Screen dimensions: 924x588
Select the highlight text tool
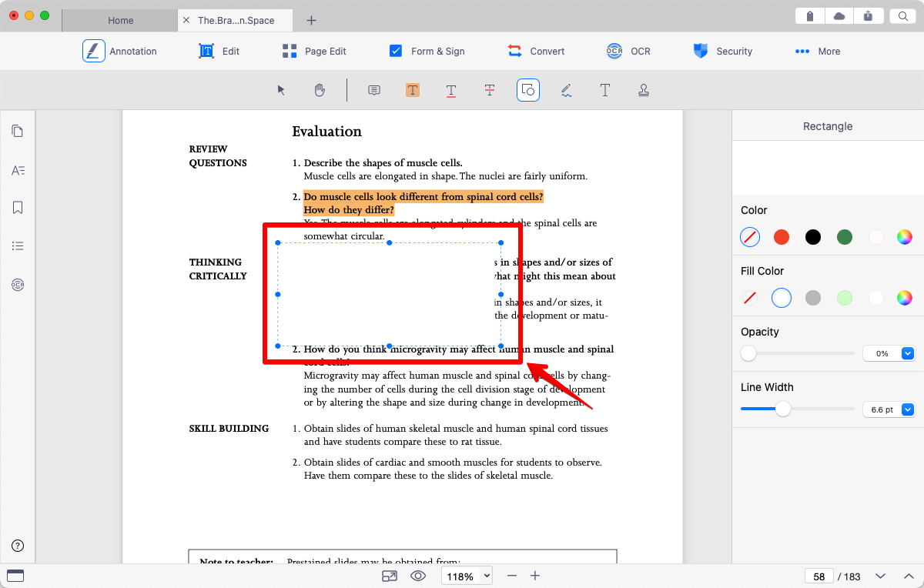click(413, 90)
